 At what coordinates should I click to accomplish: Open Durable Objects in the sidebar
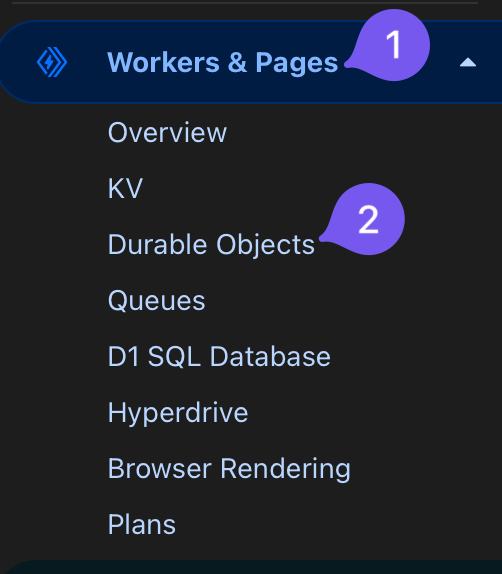tap(211, 244)
